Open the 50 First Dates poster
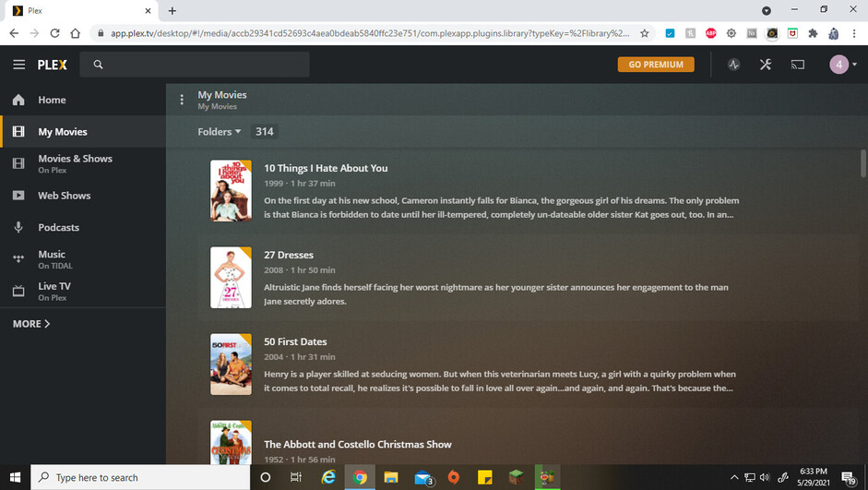Viewport: 868px width, 490px height. coord(231,365)
